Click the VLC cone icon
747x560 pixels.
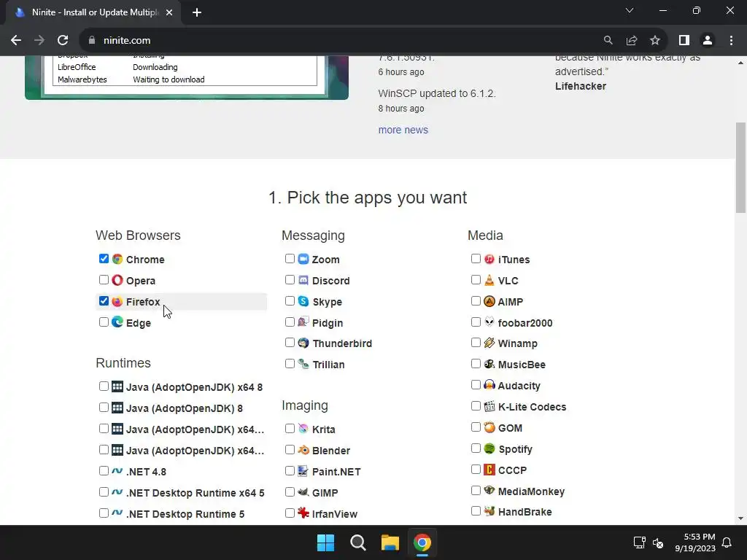[489, 280]
